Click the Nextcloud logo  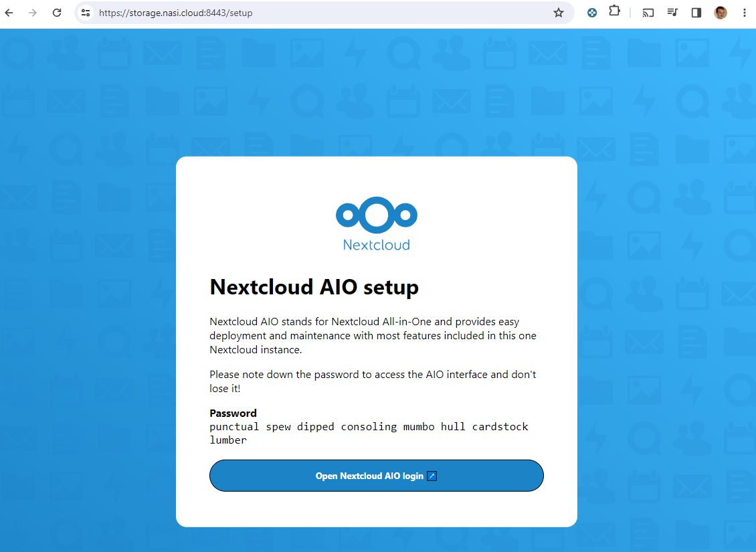click(x=377, y=223)
